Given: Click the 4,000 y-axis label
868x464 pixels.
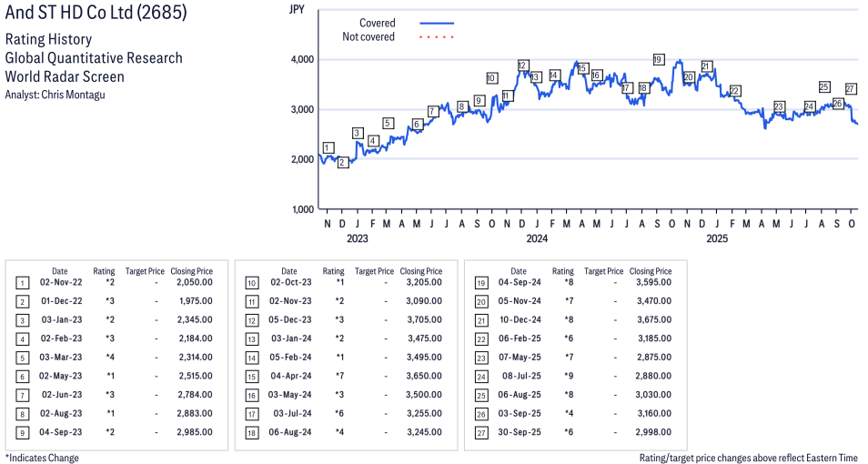Looking at the screenshot, I should click(302, 59).
